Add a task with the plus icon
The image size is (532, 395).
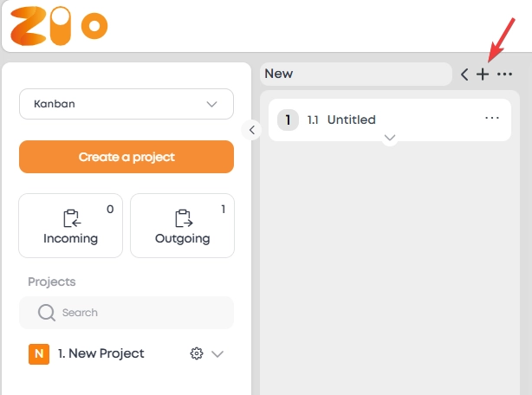483,74
